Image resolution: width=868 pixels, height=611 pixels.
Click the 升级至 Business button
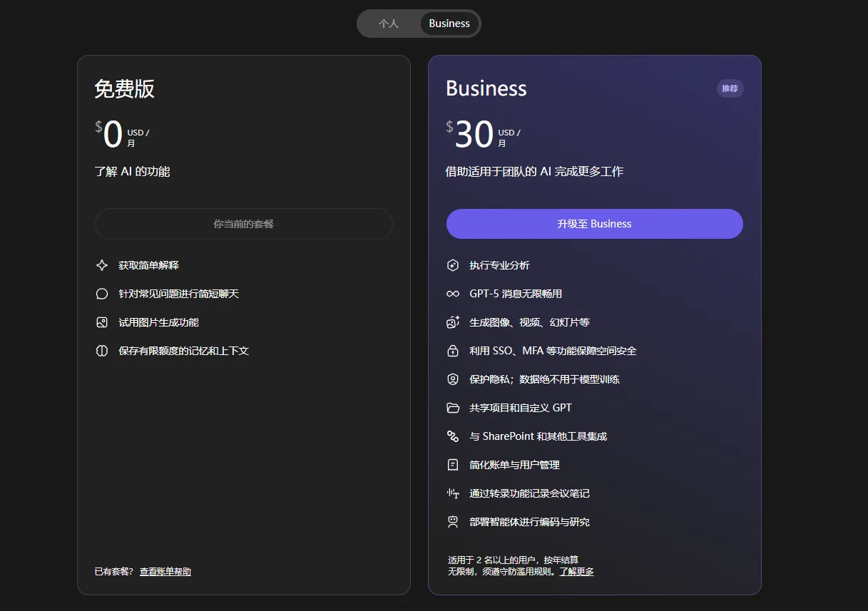pos(594,223)
